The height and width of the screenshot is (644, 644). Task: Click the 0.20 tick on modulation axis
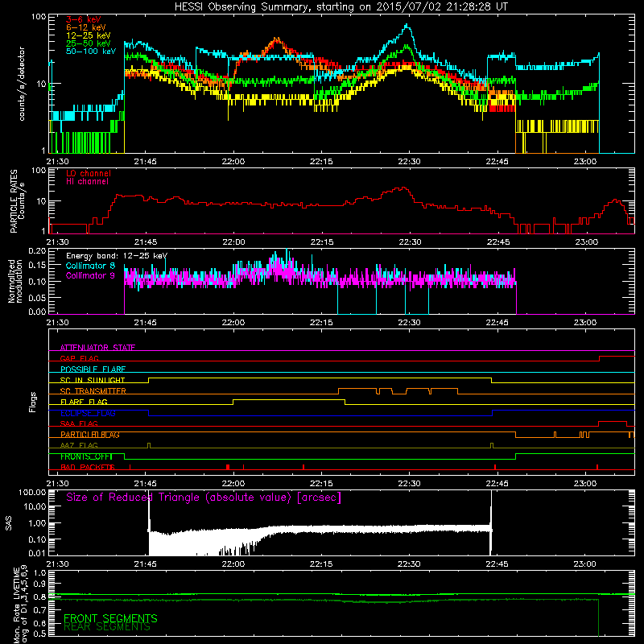tap(37, 250)
